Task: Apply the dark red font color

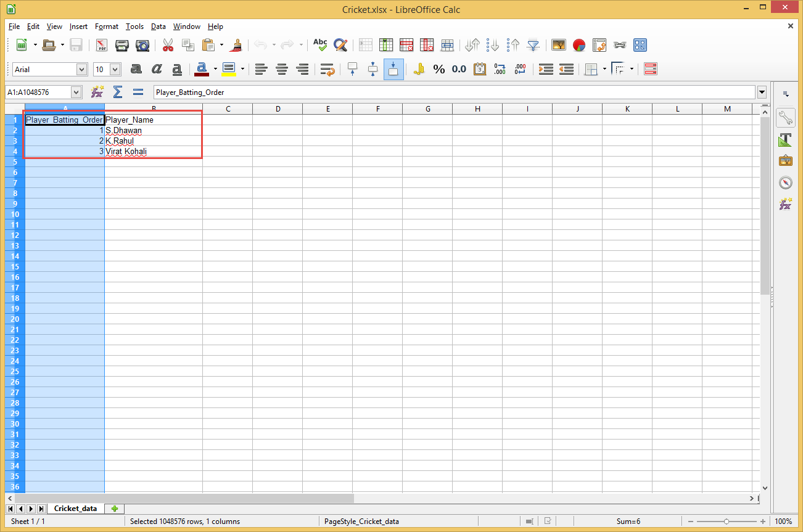Action: [x=202, y=69]
